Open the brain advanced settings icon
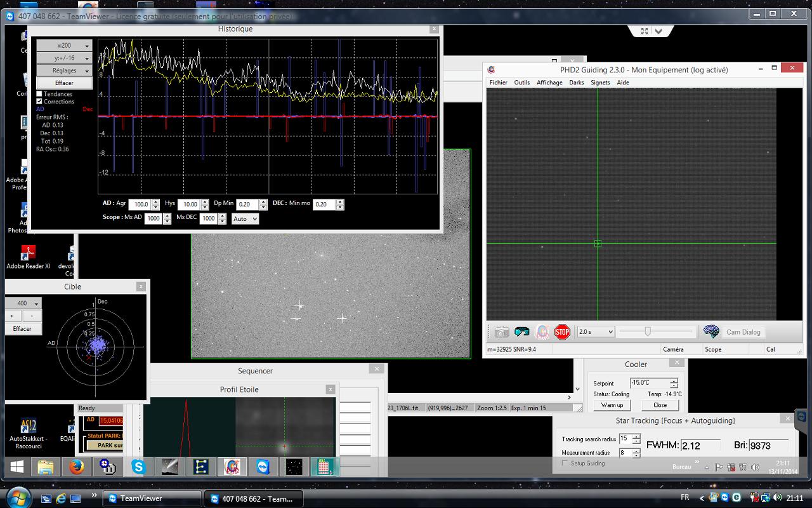The width and height of the screenshot is (812, 508). coord(711,332)
